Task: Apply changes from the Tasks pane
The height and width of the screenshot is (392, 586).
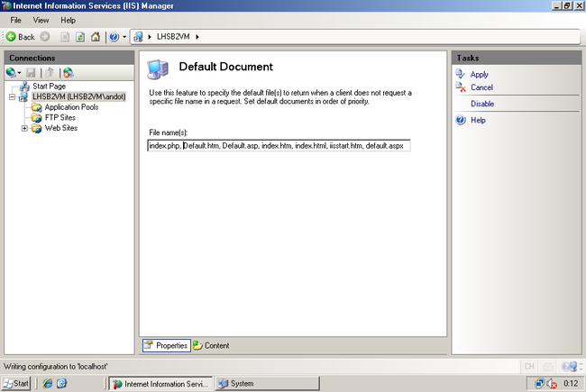Action: coord(479,75)
